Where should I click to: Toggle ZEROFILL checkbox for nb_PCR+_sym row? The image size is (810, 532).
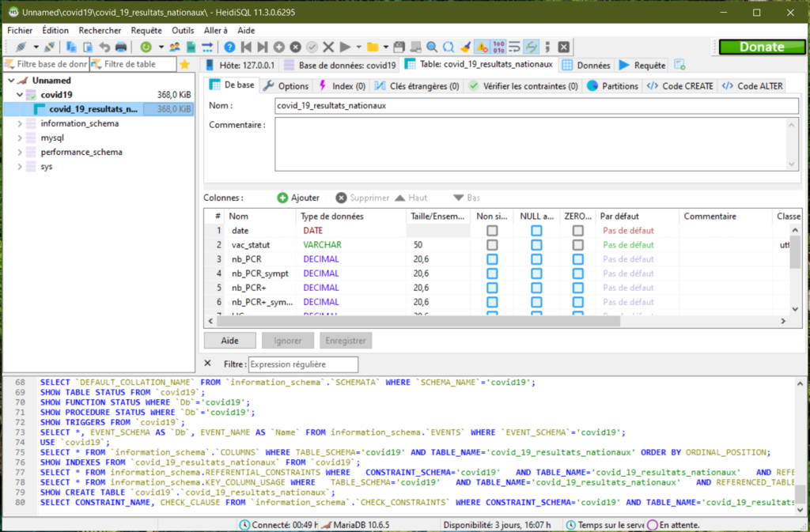pyautogui.click(x=577, y=302)
